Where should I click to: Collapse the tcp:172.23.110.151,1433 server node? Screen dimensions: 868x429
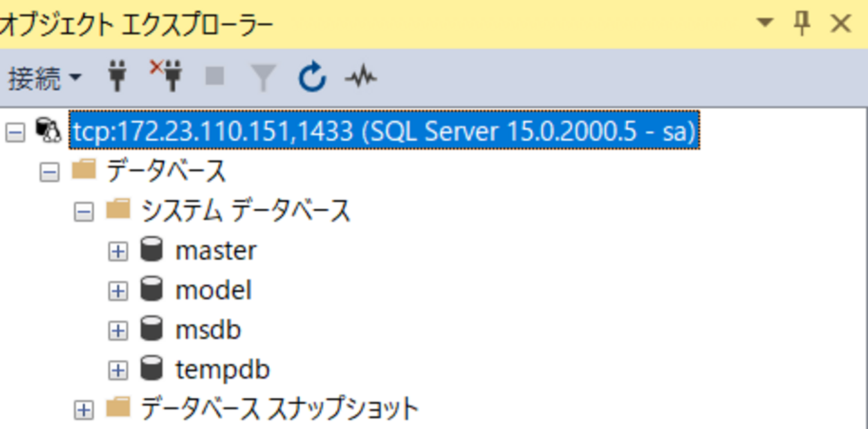coord(14,132)
